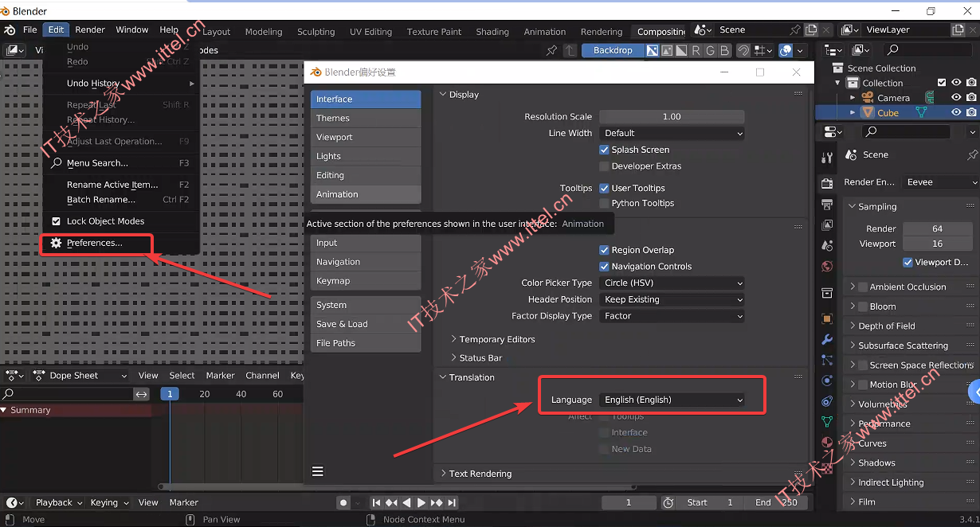Switch to Compositing workspace tab

pyautogui.click(x=661, y=32)
